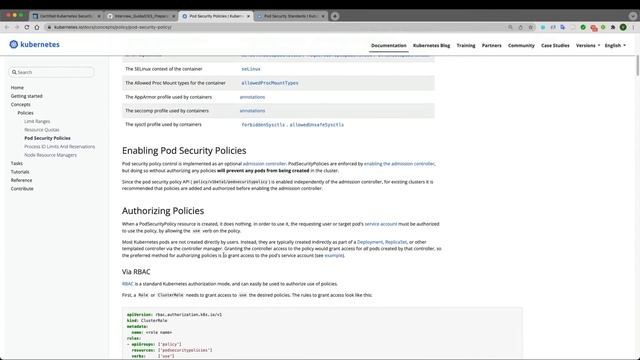Open the green checkmark extension

[583, 27]
